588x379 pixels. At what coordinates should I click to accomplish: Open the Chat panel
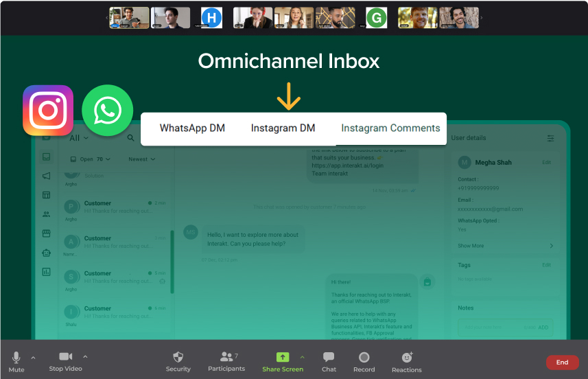pyautogui.click(x=329, y=362)
